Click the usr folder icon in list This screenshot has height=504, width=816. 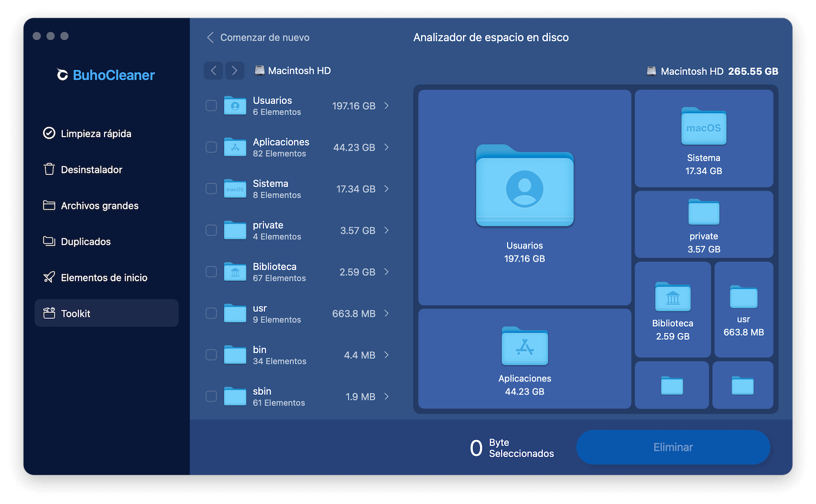(235, 313)
